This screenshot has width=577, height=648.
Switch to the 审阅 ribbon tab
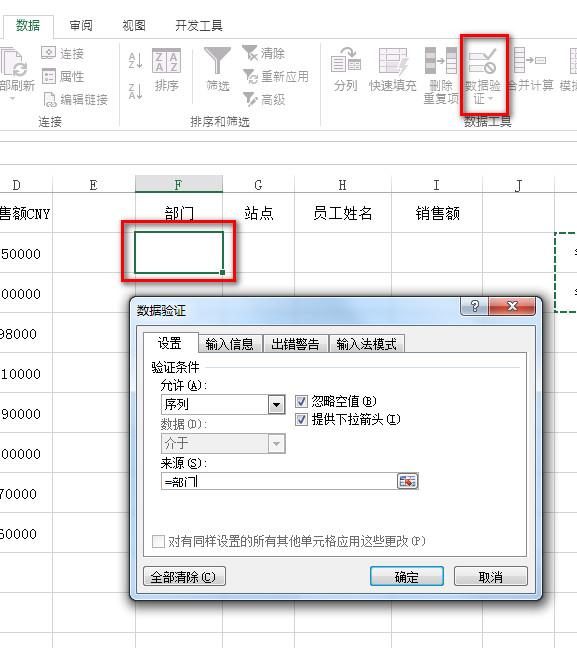pyautogui.click(x=81, y=26)
